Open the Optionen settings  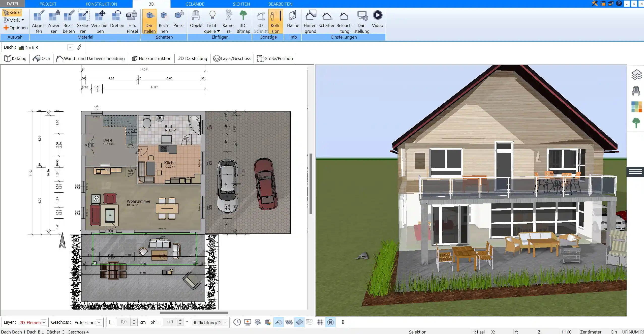click(15, 28)
